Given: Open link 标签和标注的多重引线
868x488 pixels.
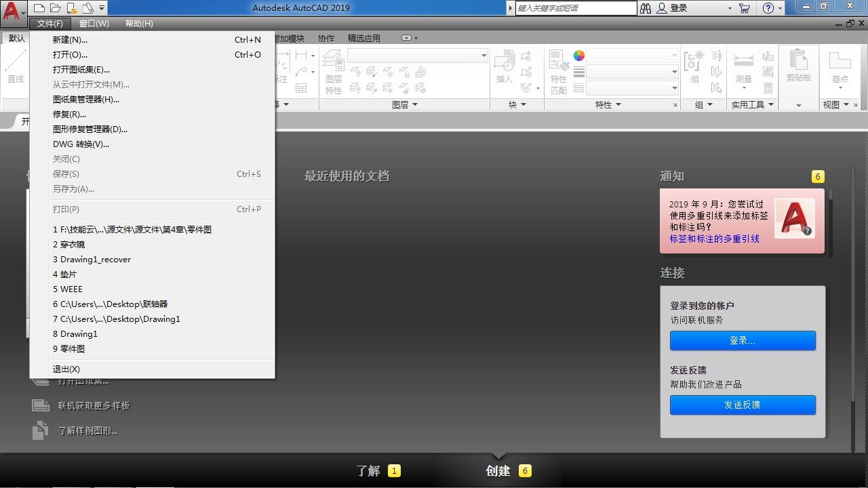Looking at the screenshot, I should click(715, 239).
